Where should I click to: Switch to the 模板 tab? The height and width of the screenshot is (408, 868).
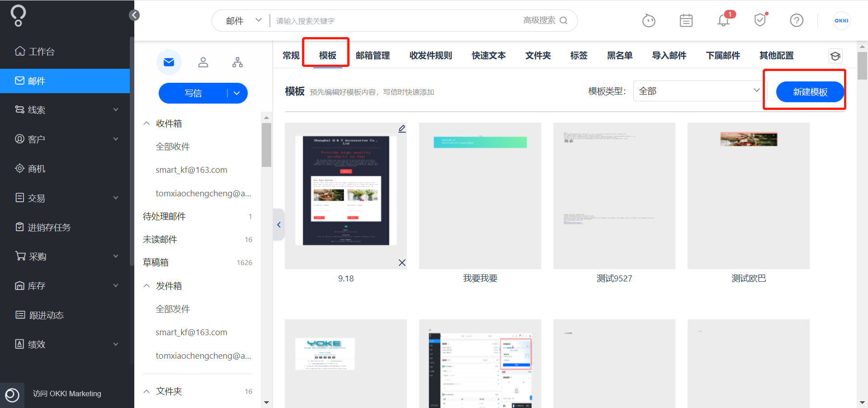coord(328,56)
